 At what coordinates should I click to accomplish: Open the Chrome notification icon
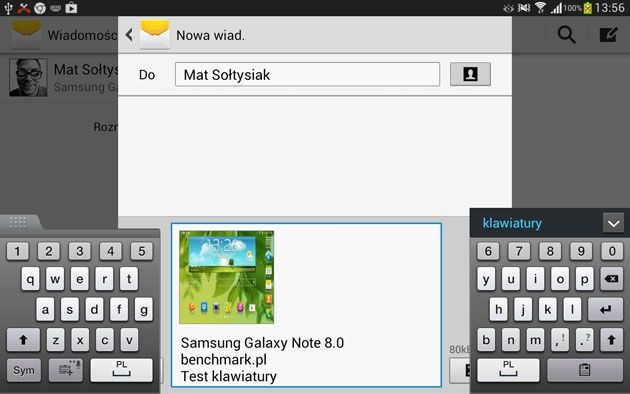coord(40,8)
